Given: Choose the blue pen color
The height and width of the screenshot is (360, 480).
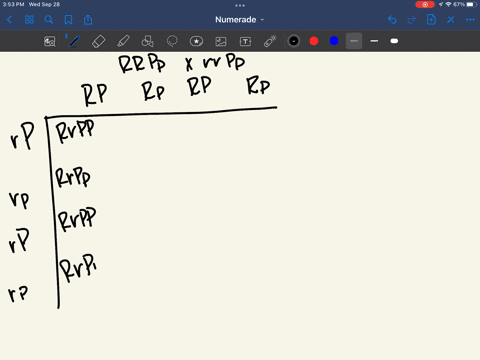Looking at the screenshot, I should (334, 41).
